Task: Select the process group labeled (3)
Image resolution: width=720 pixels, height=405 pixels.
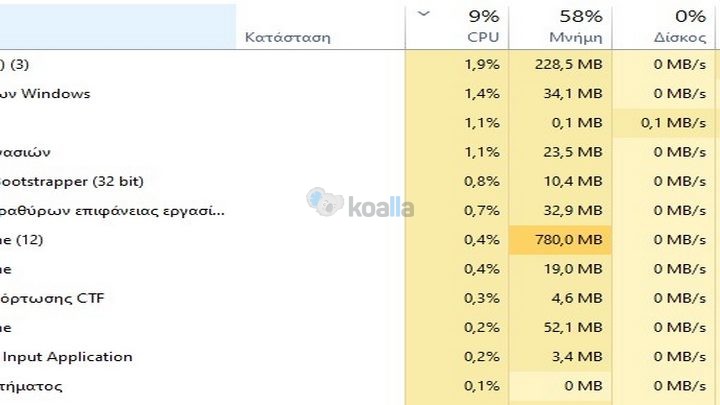Action: 15,64
